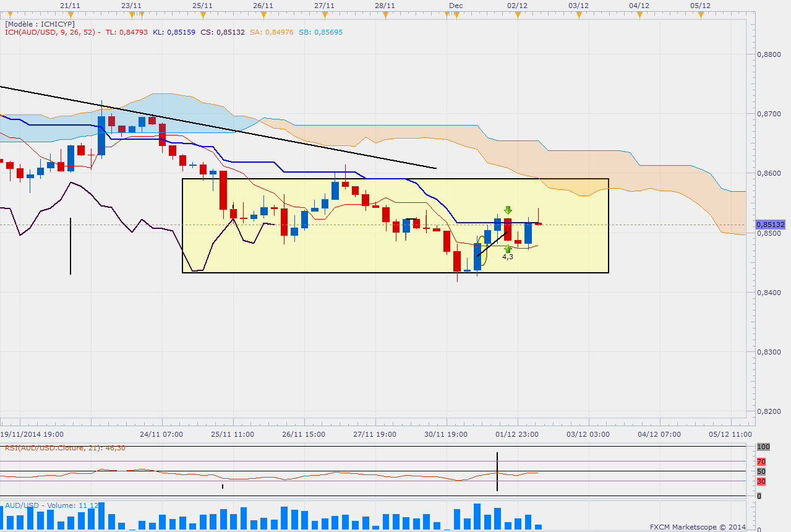Select the orange marker under 05/12
Image resolution: width=791 pixels, height=532 pixels.
pos(699,14)
